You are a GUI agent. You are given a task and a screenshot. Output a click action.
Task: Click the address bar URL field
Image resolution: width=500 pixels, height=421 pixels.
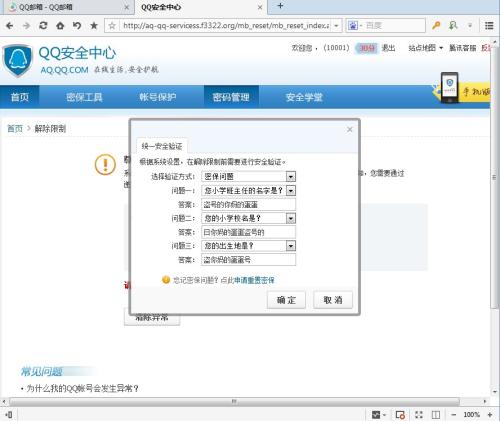(226, 26)
